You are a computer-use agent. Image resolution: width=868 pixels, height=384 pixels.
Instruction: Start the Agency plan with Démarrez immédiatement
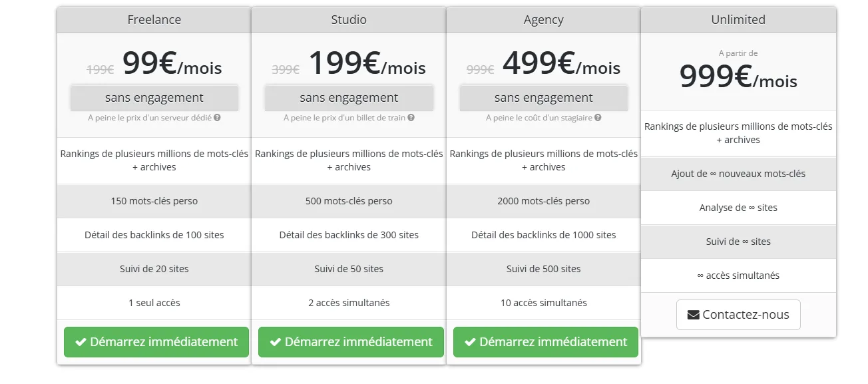coord(546,342)
